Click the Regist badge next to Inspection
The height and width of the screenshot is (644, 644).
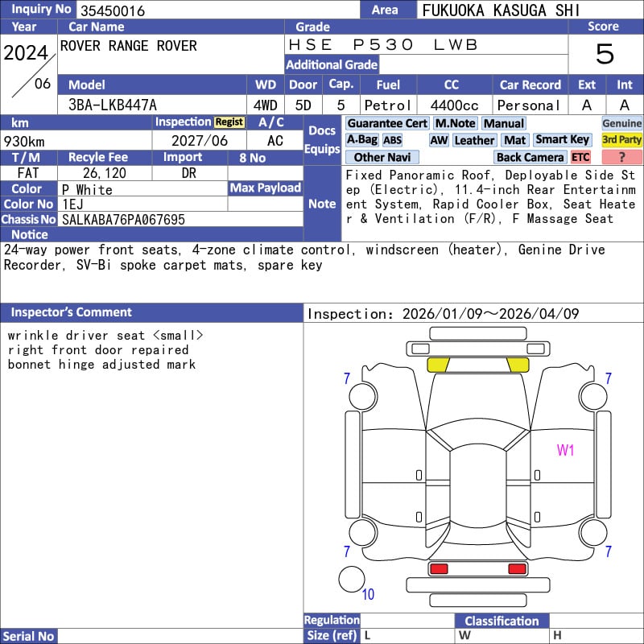point(229,122)
